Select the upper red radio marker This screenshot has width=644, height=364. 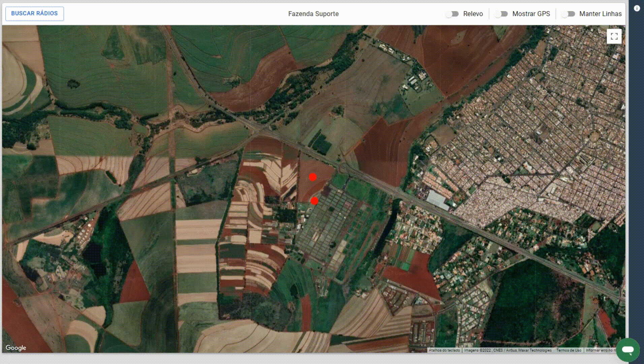point(313,177)
